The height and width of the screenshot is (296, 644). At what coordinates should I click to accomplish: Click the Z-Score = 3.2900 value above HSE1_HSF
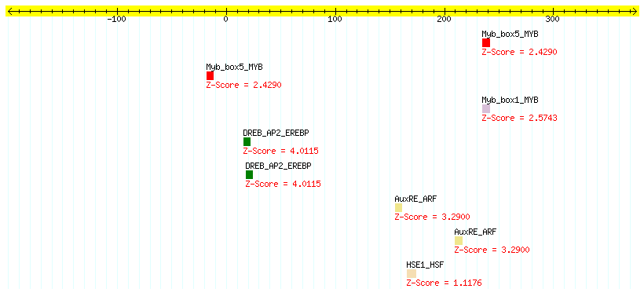pos(432,217)
